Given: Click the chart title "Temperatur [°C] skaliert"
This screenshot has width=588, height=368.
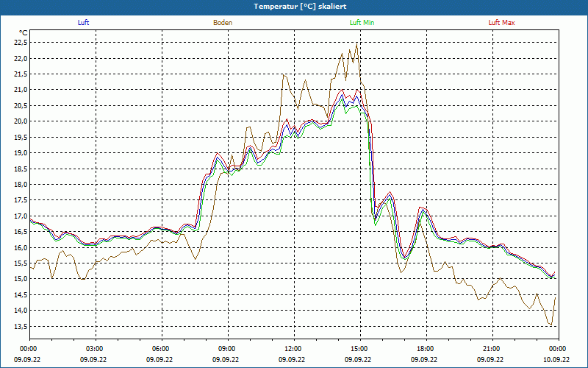Looking at the screenshot, I should pyautogui.click(x=300, y=7).
